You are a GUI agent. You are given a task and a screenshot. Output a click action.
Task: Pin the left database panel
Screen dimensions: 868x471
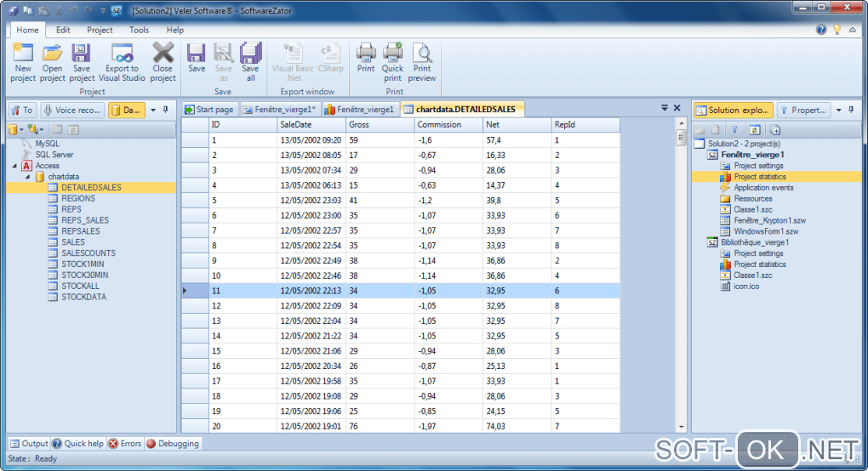(165, 110)
